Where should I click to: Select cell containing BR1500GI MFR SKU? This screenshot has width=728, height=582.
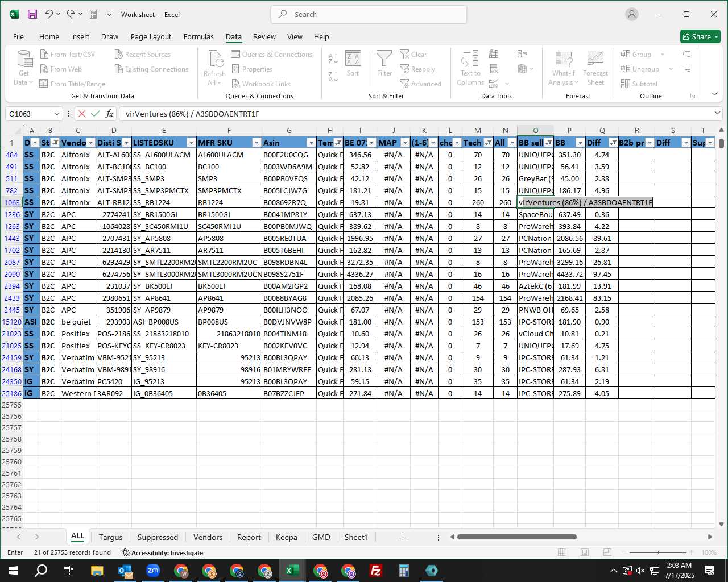tap(229, 214)
